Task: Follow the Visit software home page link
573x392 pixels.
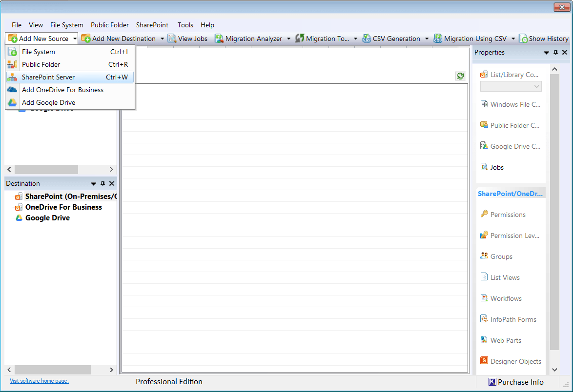Action: point(39,381)
